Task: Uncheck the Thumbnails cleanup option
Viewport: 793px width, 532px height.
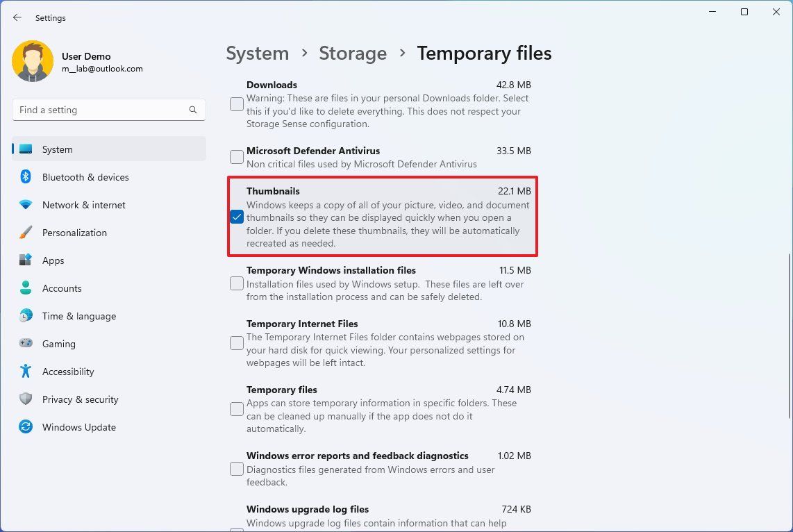Action: (236, 217)
